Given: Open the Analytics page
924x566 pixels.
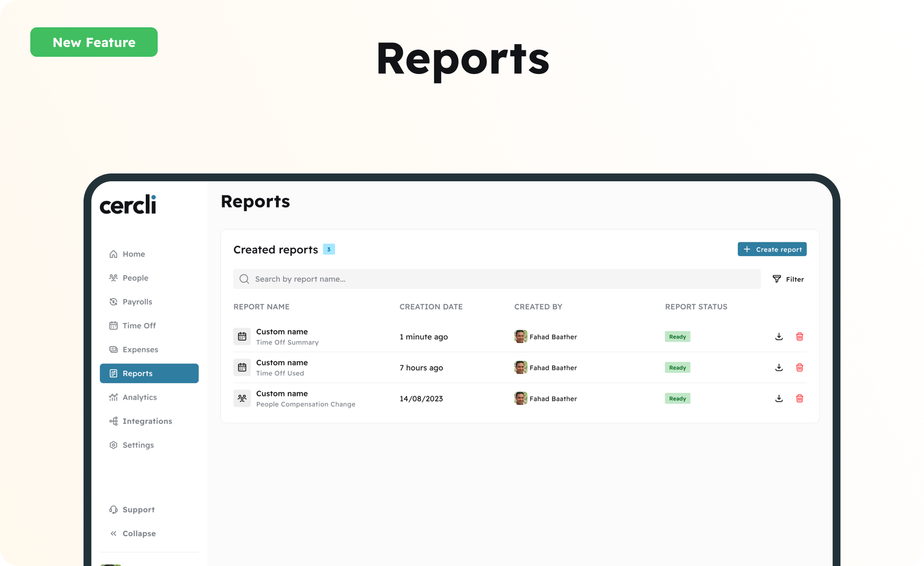Looking at the screenshot, I should 149,397.
